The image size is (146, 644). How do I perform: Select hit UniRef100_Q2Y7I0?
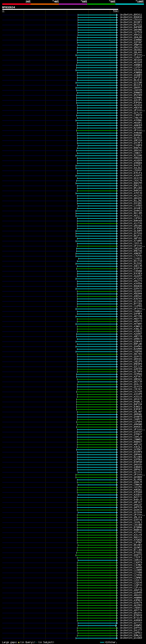[x=131, y=623]
